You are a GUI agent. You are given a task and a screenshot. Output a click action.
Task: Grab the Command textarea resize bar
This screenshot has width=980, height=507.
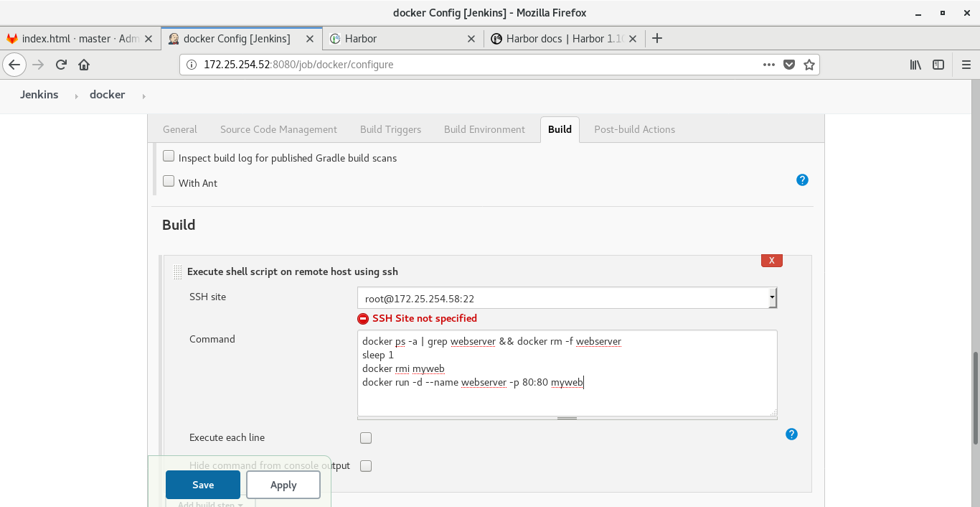[x=567, y=418]
